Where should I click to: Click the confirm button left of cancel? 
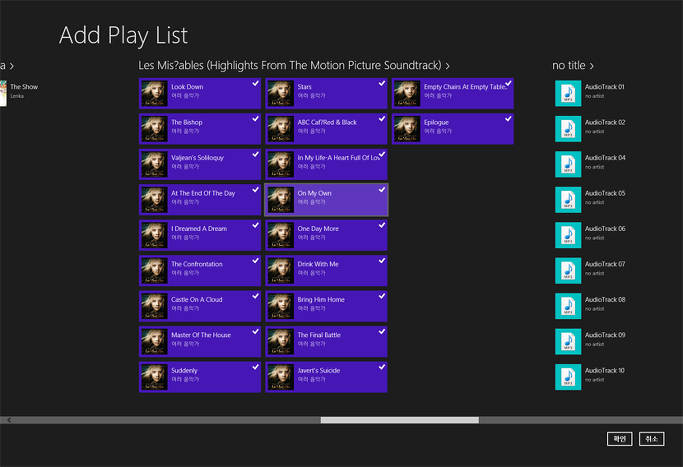(619, 439)
